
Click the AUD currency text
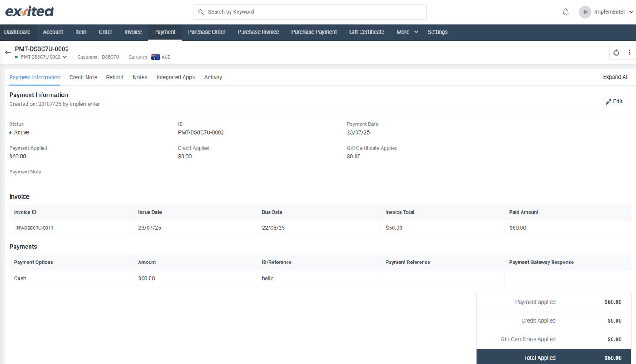click(x=166, y=57)
